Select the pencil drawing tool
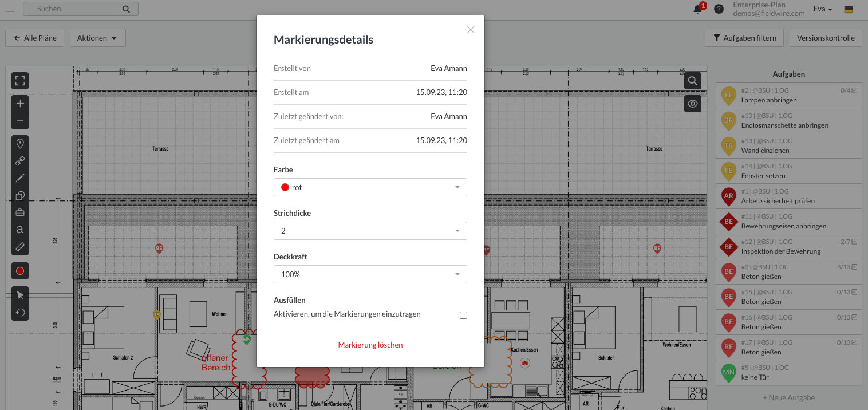The width and height of the screenshot is (868, 410). [x=20, y=178]
